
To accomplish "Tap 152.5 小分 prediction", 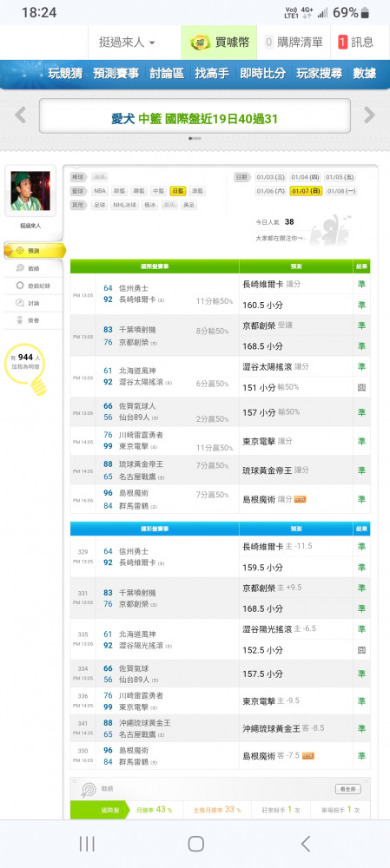I will point(262,650).
